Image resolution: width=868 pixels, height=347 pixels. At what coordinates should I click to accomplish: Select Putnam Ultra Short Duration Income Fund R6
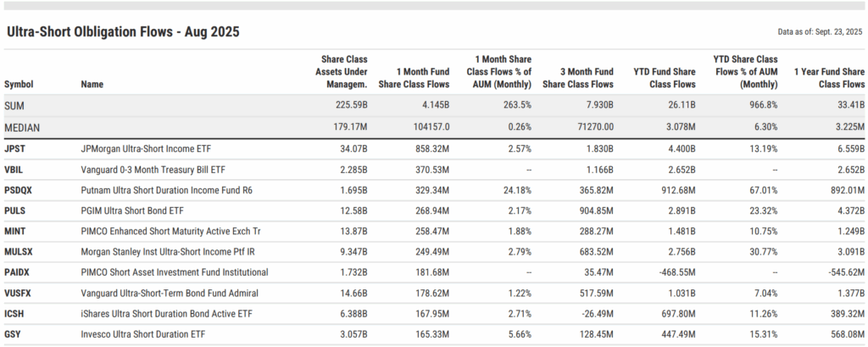(x=167, y=190)
